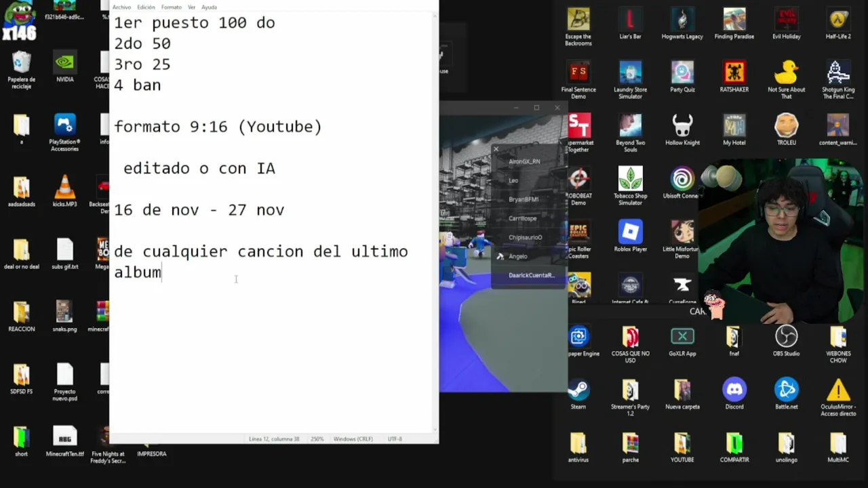The image size is (868, 488).
Task: Open the Archivo menu in Notepad
Action: click(x=121, y=7)
